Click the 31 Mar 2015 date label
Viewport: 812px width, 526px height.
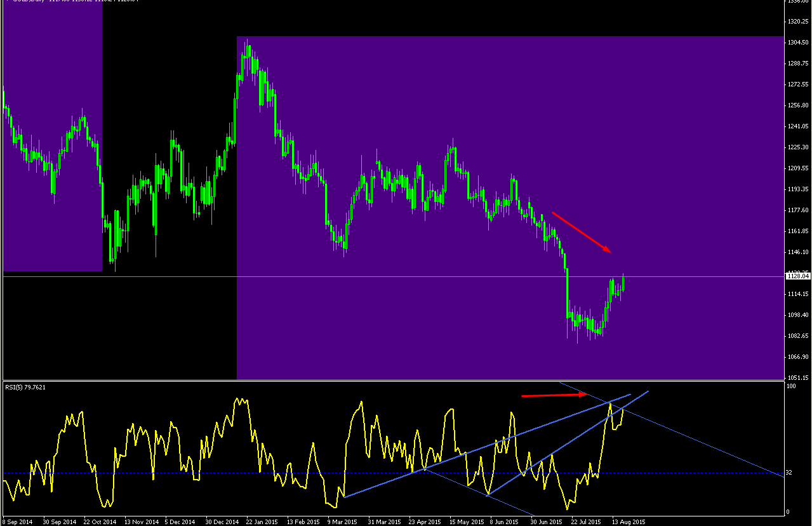[385, 522]
